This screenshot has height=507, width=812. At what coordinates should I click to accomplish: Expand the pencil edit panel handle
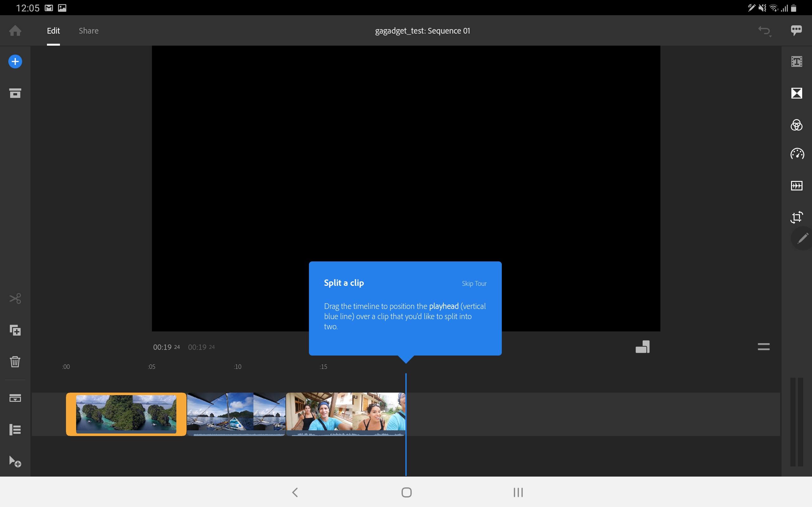click(802, 238)
